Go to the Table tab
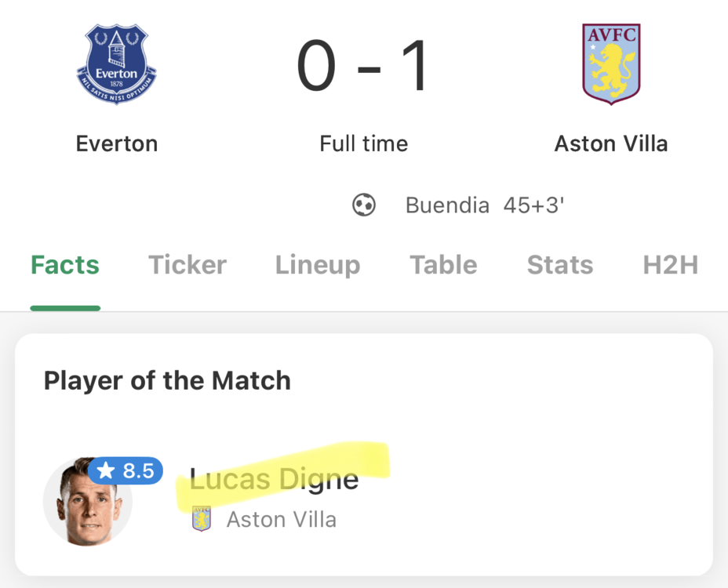Screen dimensions: 728x588 tap(443, 265)
